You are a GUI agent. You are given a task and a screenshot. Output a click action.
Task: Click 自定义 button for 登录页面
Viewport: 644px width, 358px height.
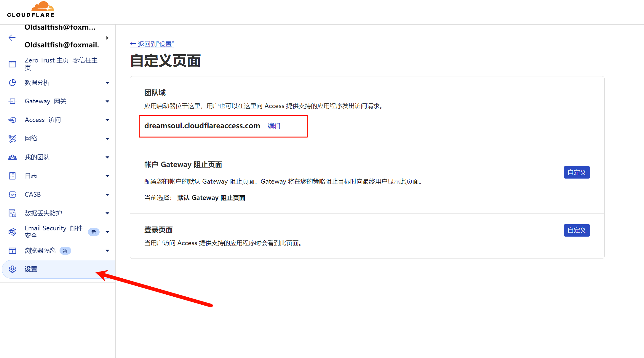tap(576, 230)
